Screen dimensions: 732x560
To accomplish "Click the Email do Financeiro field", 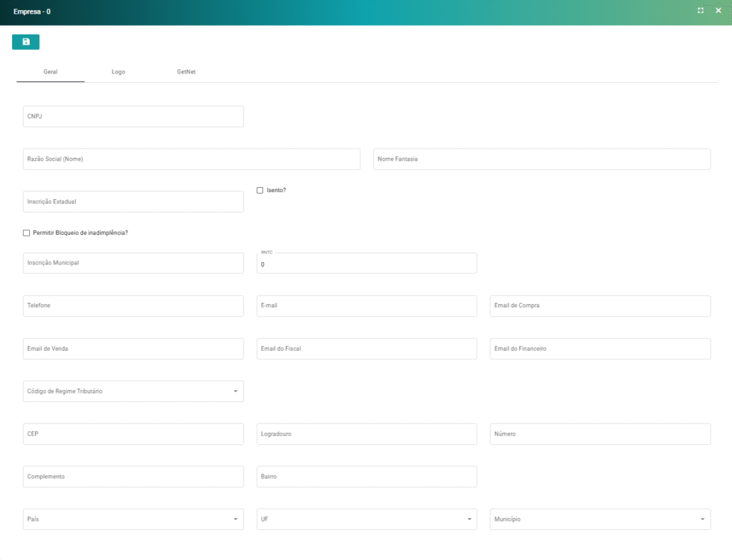I will coord(600,349).
